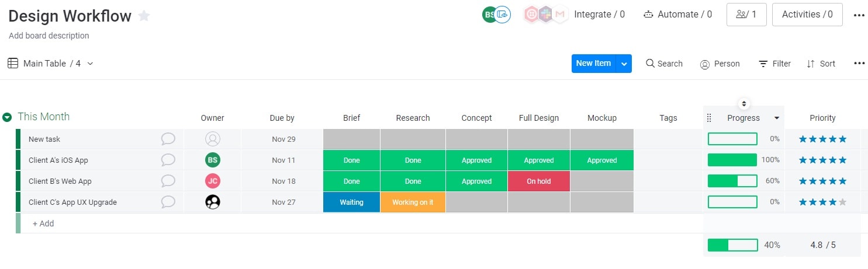Open the Integrate menu
The image size is (868, 269).
[599, 15]
